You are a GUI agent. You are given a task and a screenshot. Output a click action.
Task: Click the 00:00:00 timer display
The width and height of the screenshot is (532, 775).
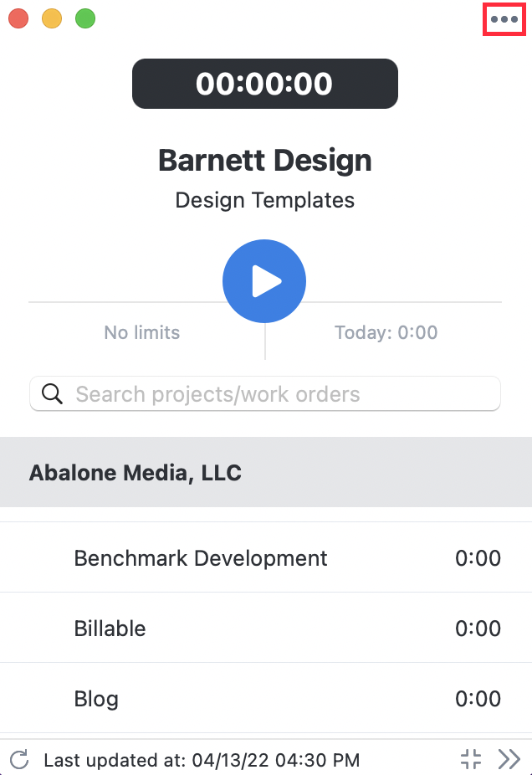click(x=265, y=84)
